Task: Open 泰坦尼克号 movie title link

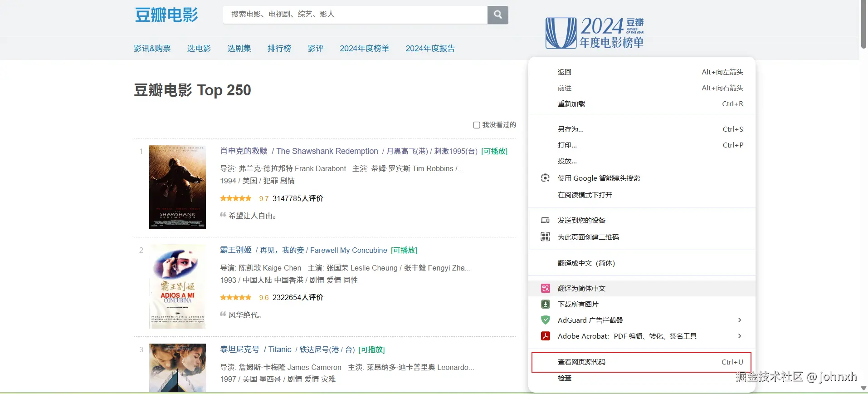Action: (x=239, y=349)
